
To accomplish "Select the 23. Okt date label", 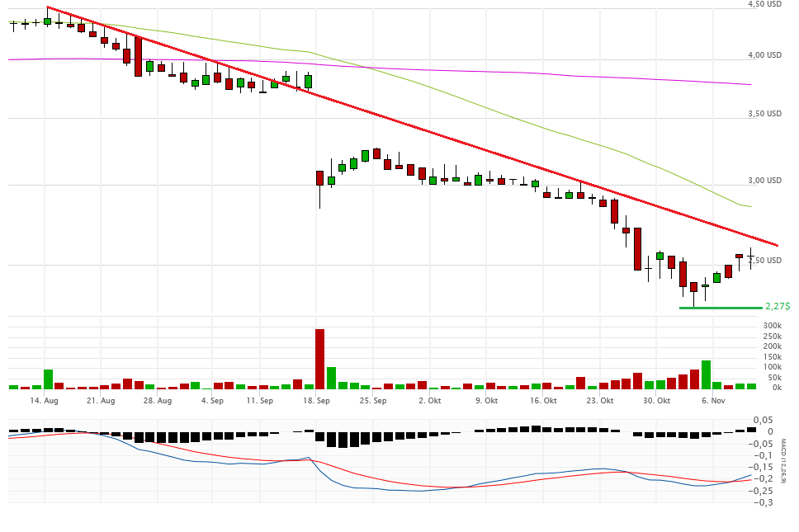I will [x=599, y=401].
